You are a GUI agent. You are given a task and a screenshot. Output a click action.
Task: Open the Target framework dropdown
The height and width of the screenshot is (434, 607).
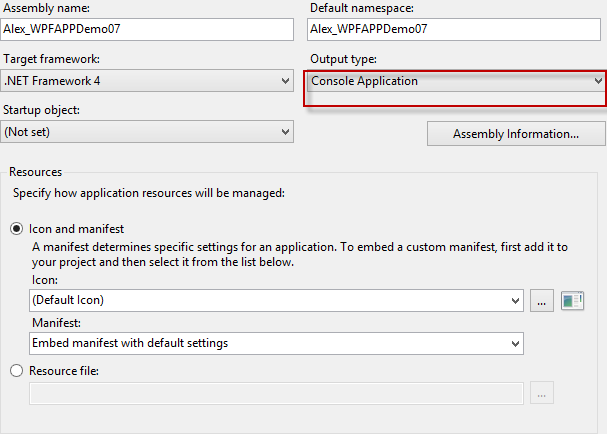147,81
